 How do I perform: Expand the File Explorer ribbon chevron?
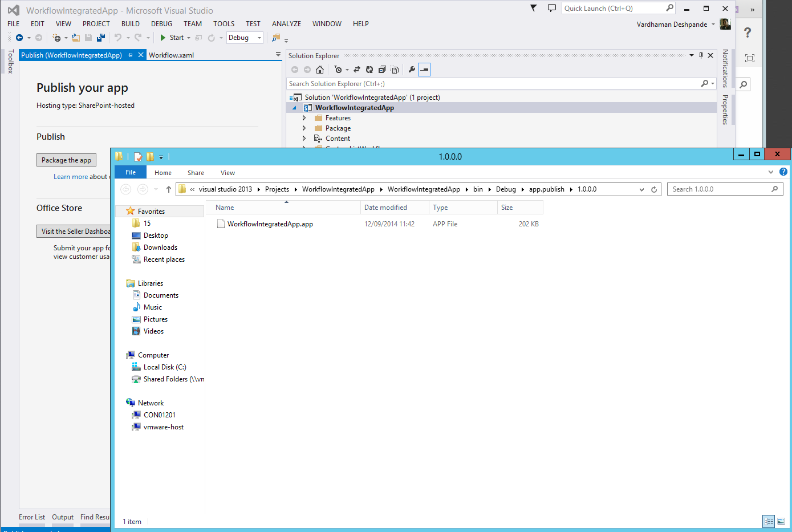coord(771,172)
